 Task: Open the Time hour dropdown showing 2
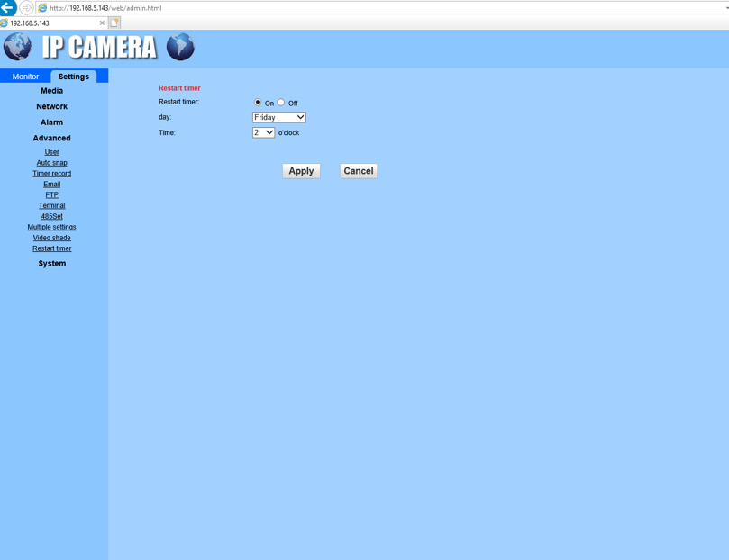coord(264,132)
